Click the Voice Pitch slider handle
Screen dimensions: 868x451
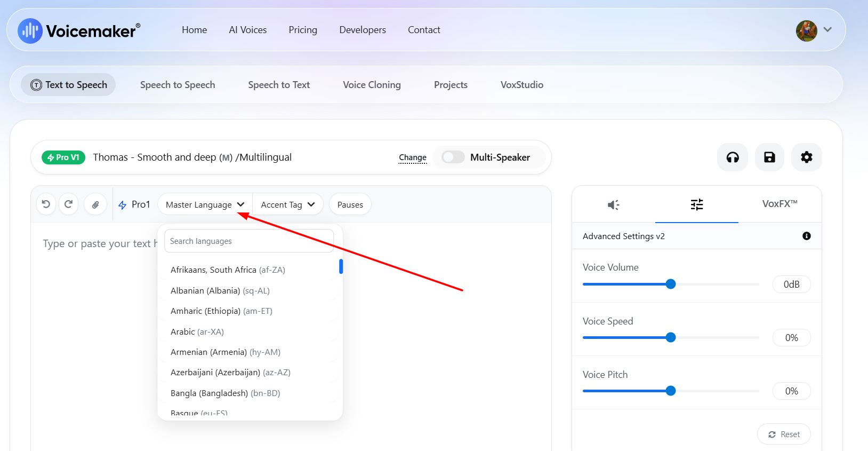[671, 391]
